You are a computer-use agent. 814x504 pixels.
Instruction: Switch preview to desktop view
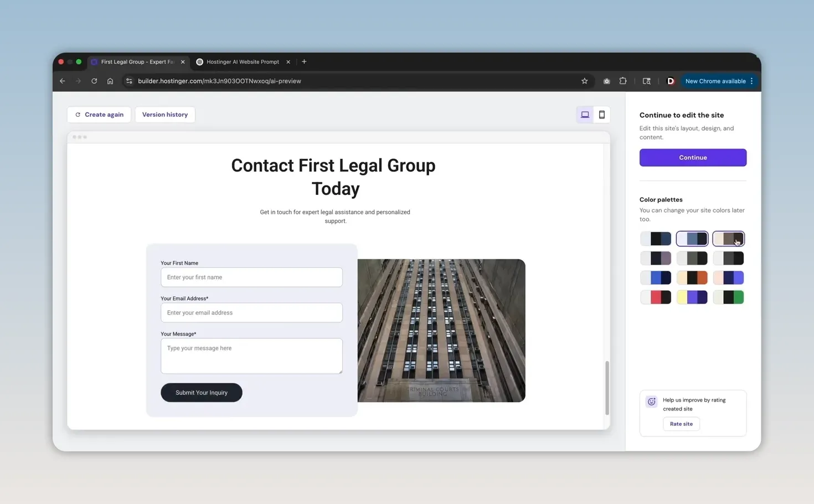(x=585, y=115)
